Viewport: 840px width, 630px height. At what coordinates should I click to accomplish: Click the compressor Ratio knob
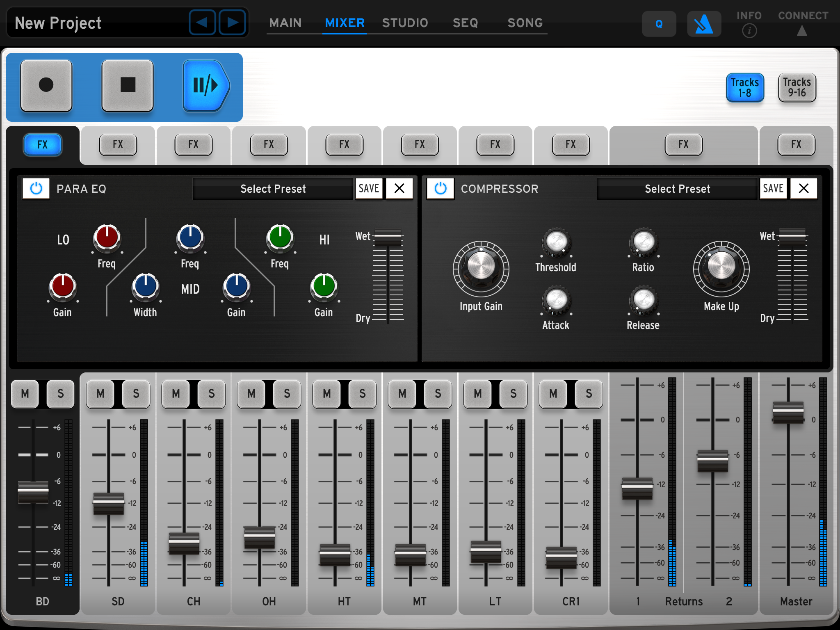click(644, 242)
